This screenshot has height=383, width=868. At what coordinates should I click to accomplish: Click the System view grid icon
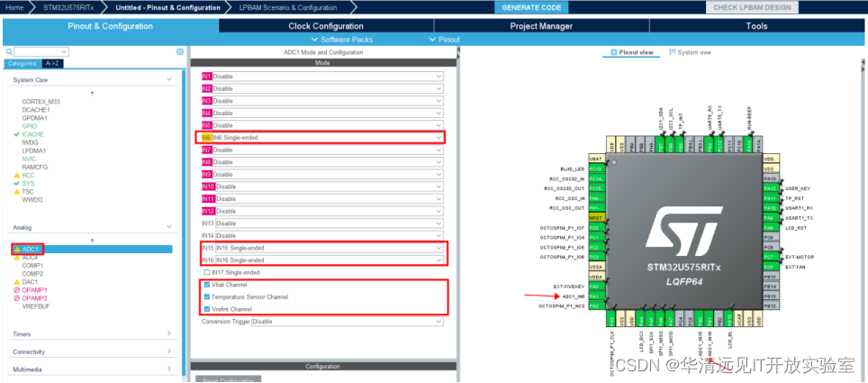(x=672, y=52)
